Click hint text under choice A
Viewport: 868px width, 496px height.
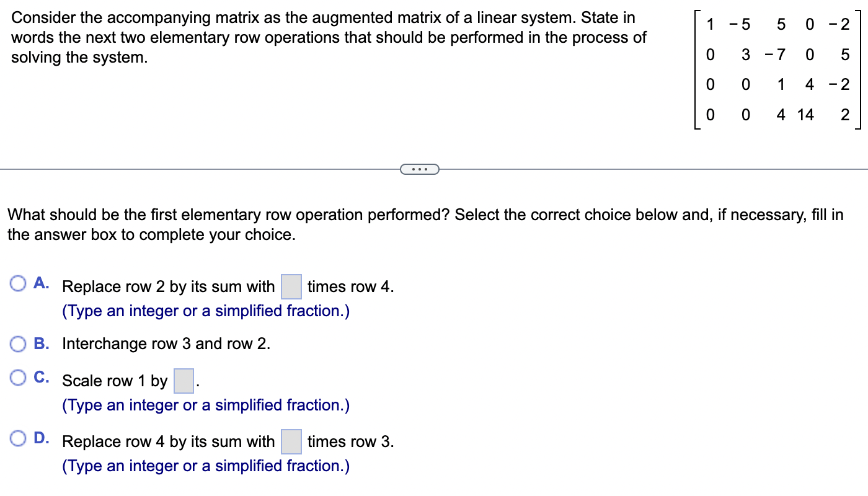click(206, 311)
